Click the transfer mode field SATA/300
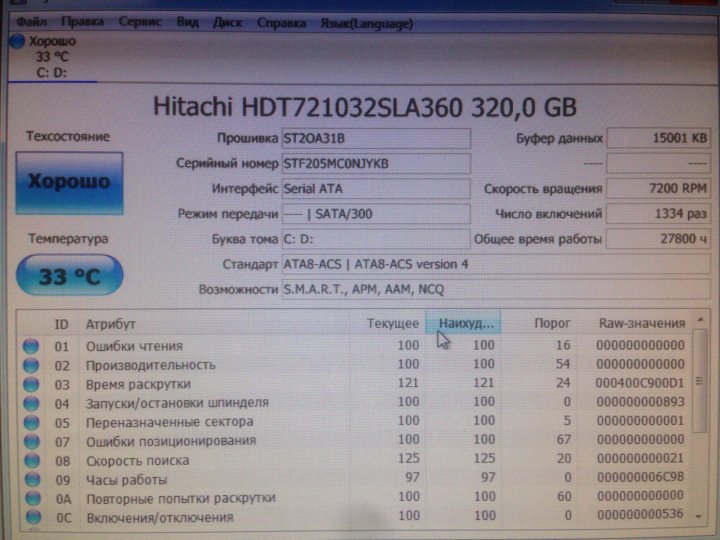This screenshot has height=540, width=720. [376, 214]
